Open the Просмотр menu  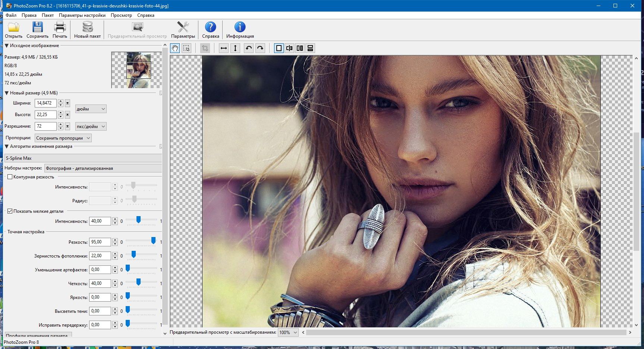coord(121,15)
